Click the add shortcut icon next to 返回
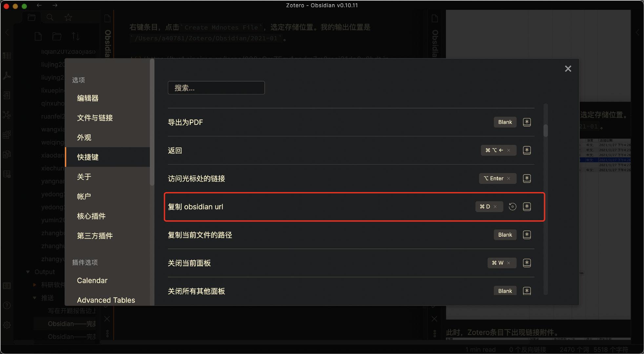The width and height of the screenshot is (644, 354). tap(527, 150)
